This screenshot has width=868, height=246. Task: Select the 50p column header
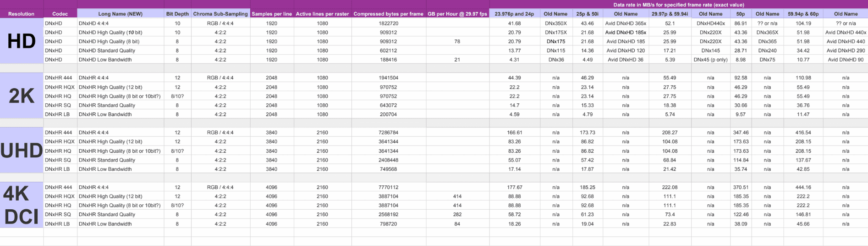[x=741, y=14]
